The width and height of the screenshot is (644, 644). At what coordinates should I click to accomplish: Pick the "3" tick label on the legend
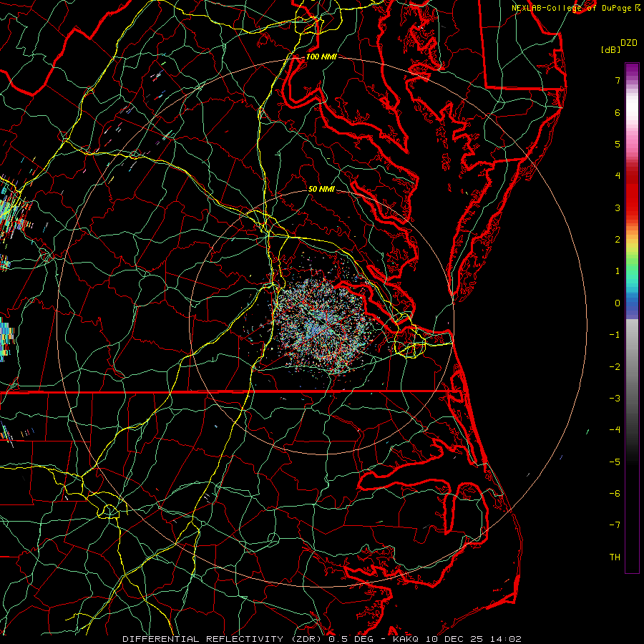pyautogui.click(x=618, y=208)
